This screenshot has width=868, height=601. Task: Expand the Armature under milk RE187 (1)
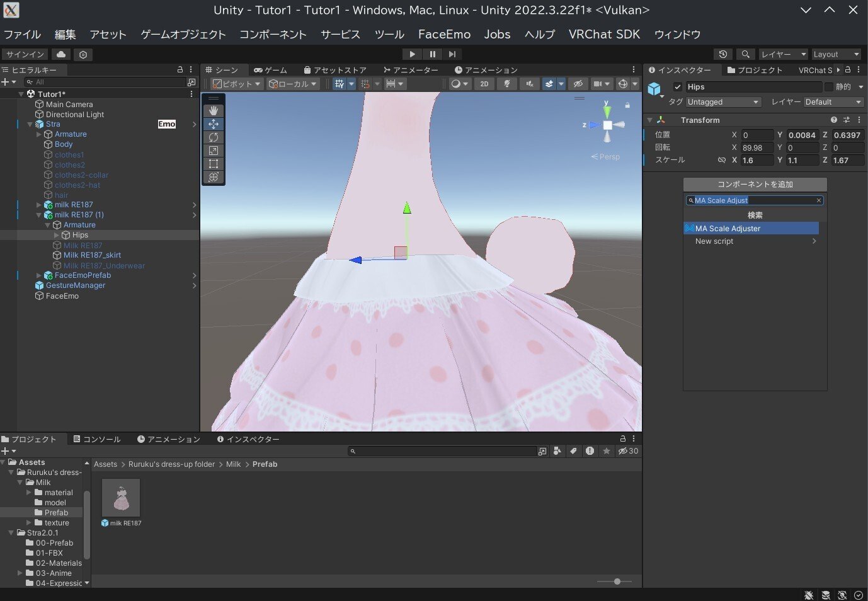47,225
